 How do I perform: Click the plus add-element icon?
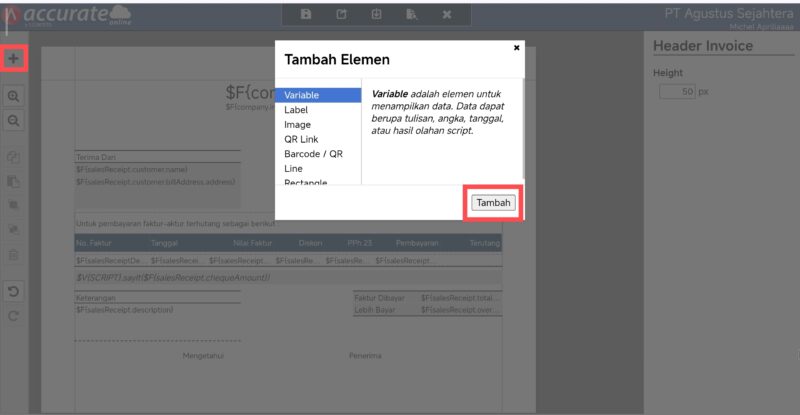pos(13,59)
